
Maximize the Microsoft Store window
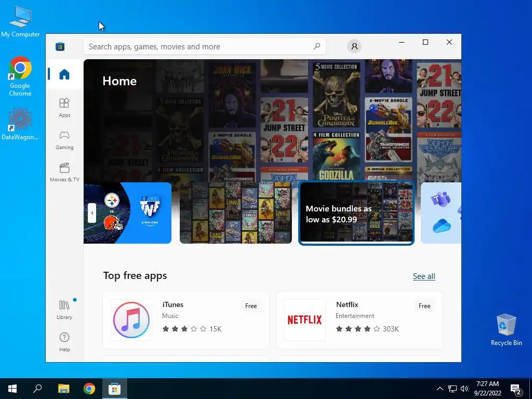(x=425, y=42)
